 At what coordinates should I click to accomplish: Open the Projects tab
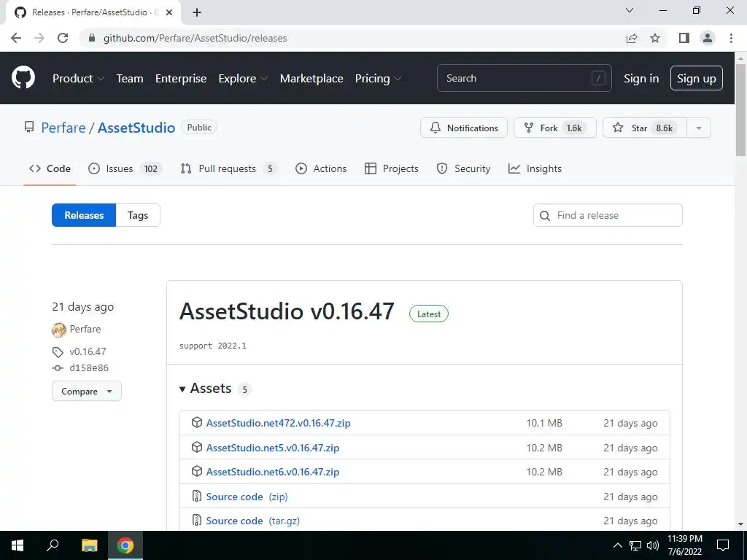click(392, 168)
